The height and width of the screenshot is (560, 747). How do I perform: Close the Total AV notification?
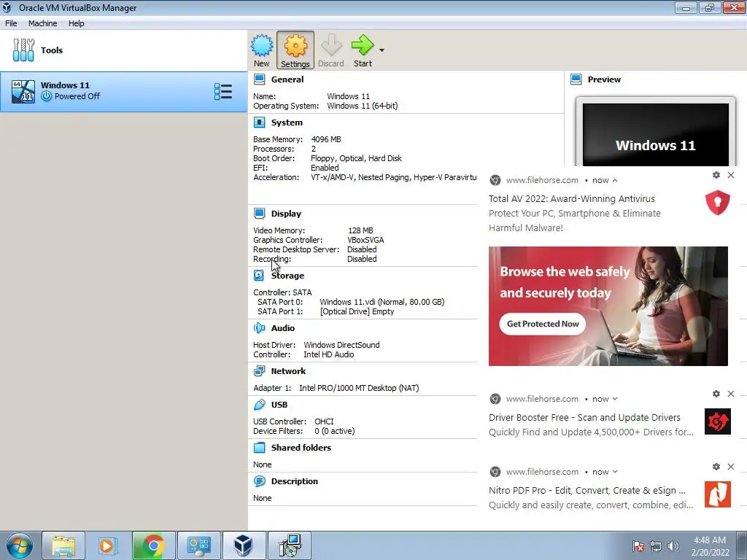[731, 175]
